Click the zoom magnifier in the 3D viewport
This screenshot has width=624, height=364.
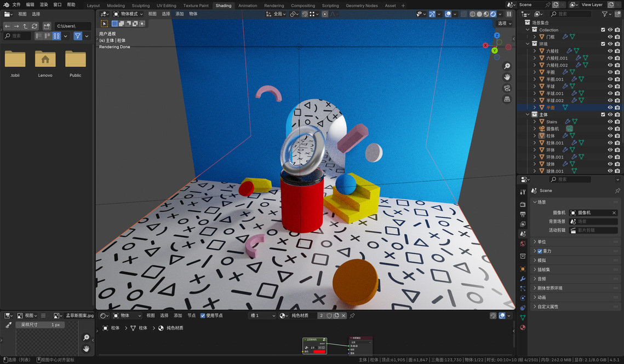(x=507, y=66)
